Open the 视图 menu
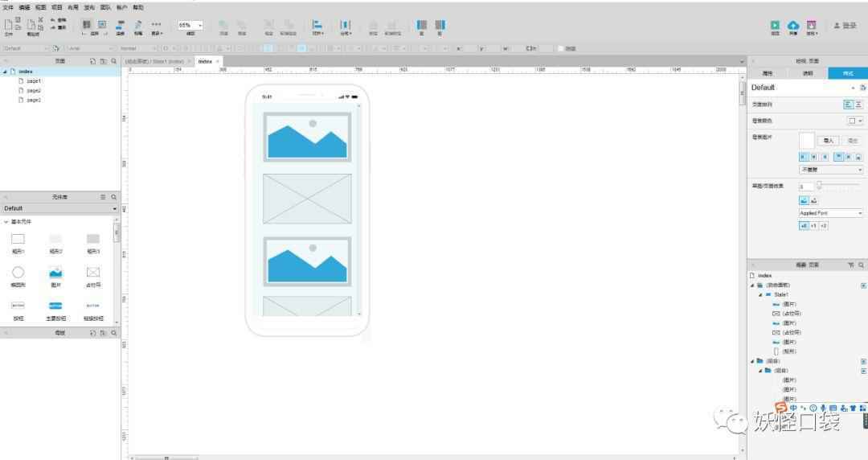 click(40, 7)
